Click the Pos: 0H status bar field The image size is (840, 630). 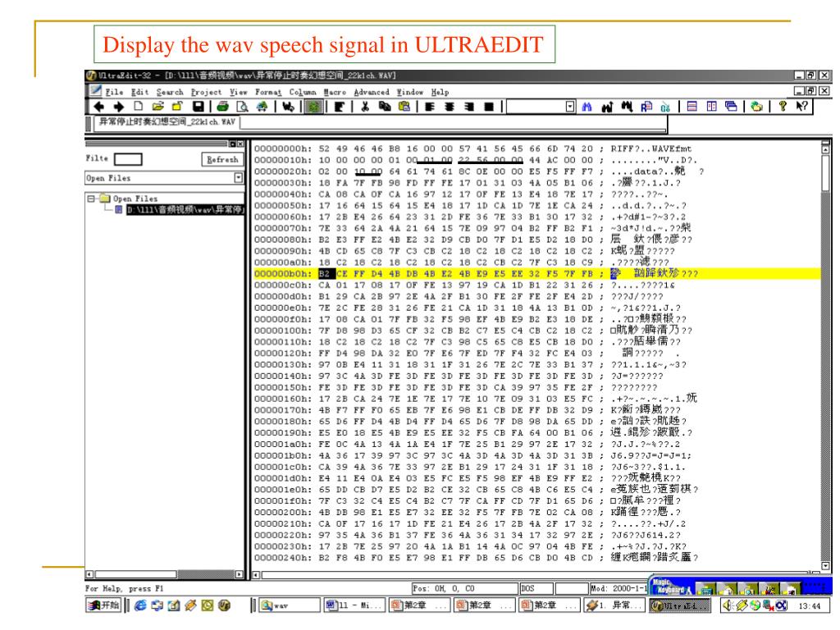coord(464,588)
